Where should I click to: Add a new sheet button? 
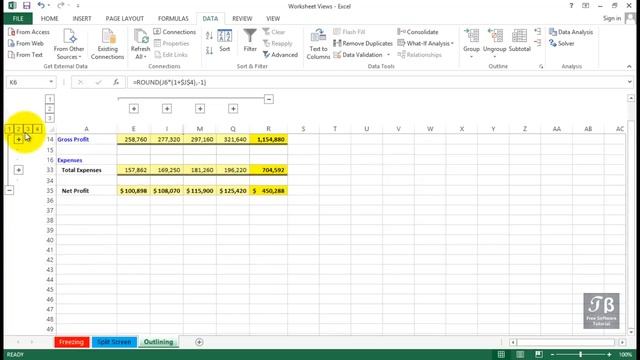[199, 342]
